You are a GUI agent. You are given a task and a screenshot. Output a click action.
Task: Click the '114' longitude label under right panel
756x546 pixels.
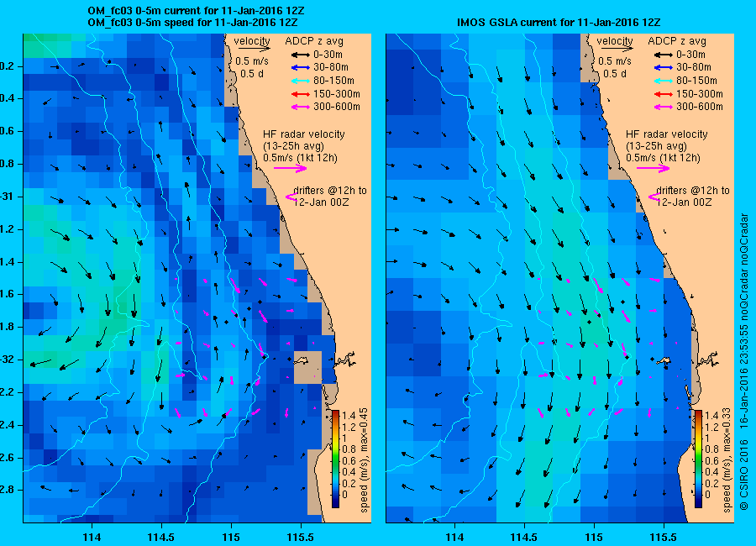[x=454, y=537]
